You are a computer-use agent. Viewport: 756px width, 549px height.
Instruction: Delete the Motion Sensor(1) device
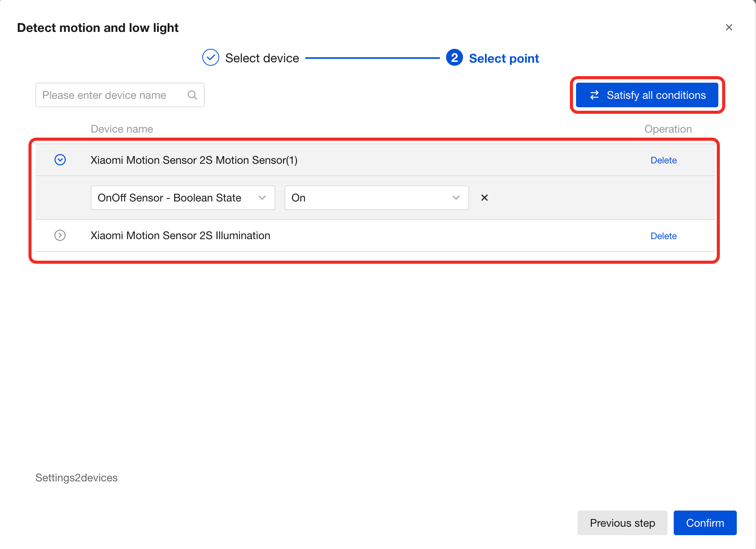[x=663, y=160]
